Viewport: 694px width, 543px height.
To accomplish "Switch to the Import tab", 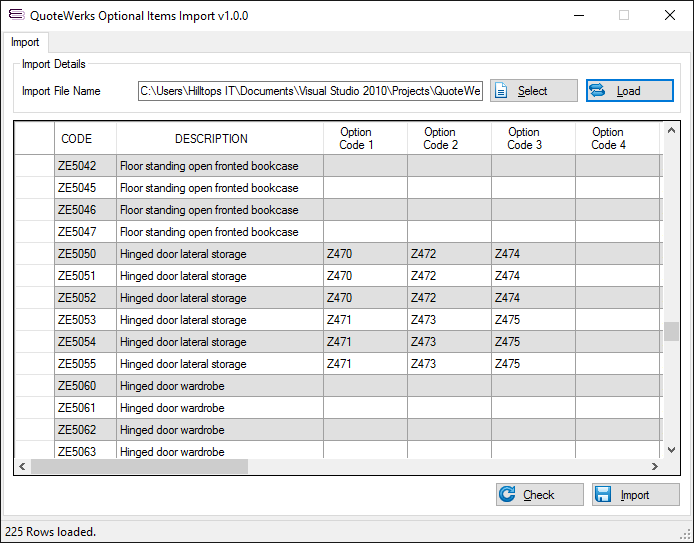I will 25,42.
